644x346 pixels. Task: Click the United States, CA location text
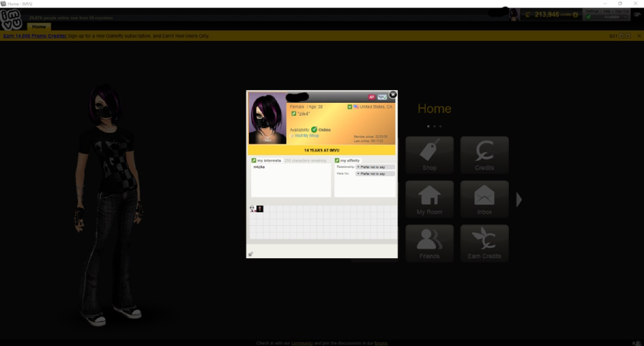coord(376,107)
